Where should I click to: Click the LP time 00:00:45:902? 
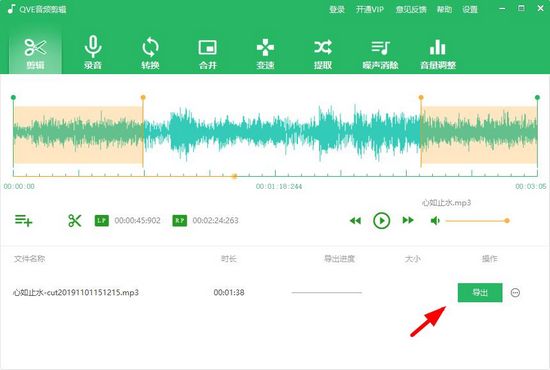click(138, 221)
